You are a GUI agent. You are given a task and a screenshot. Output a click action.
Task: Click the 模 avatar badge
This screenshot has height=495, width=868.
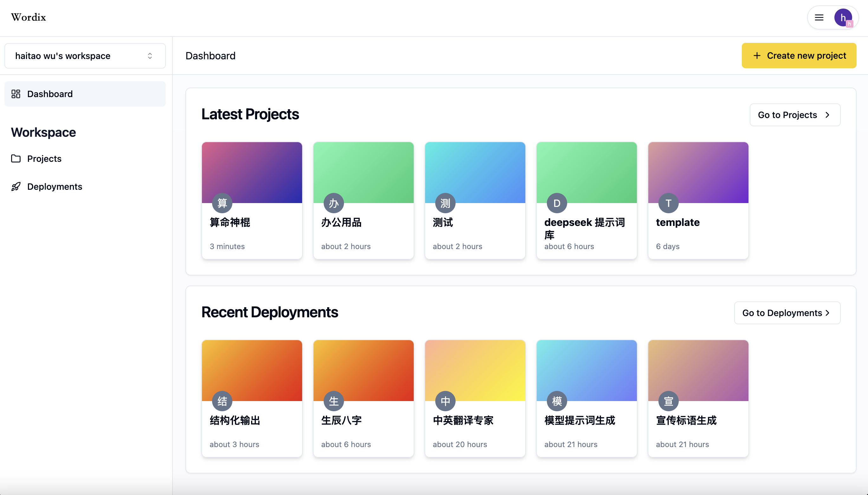[557, 401]
